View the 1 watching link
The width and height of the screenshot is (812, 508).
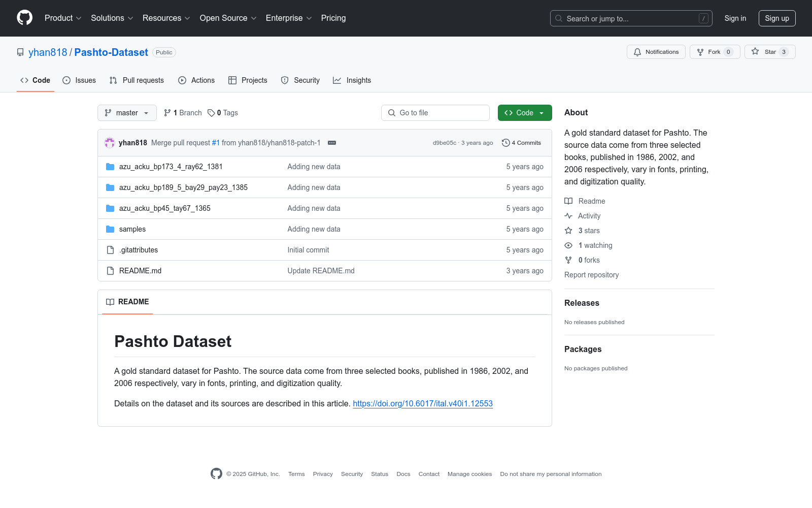click(x=589, y=245)
